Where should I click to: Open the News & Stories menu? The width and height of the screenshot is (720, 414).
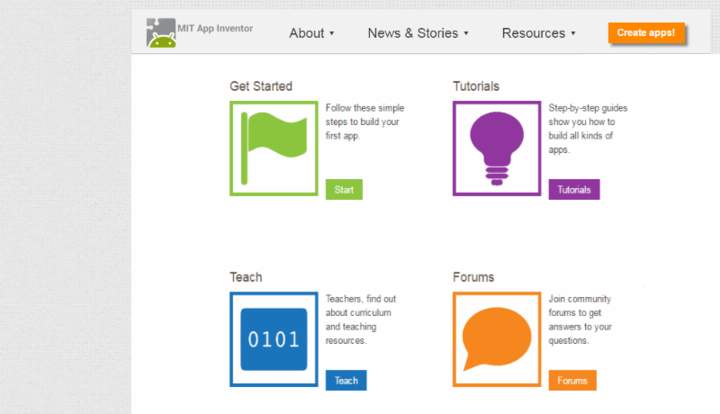pos(412,33)
